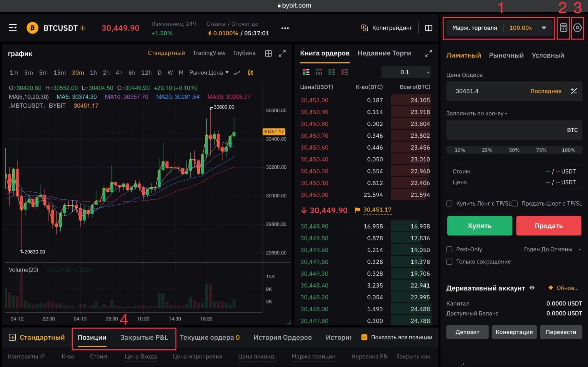Select the 1h chart timeframe

click(93, 73)
